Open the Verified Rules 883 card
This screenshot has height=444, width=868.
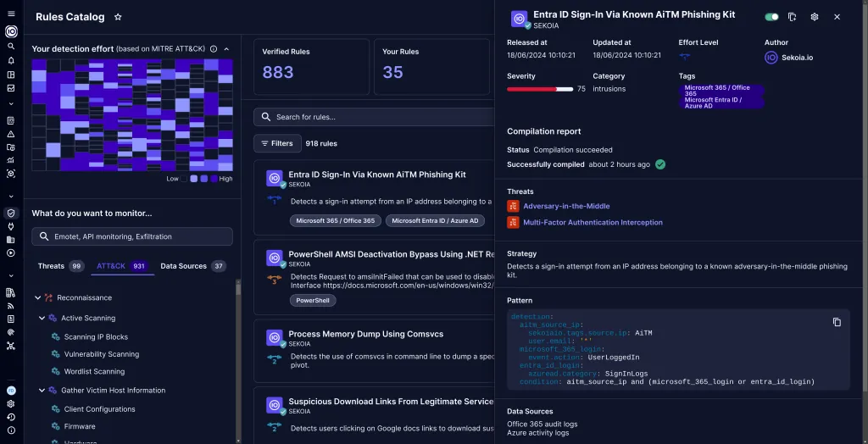311,67
